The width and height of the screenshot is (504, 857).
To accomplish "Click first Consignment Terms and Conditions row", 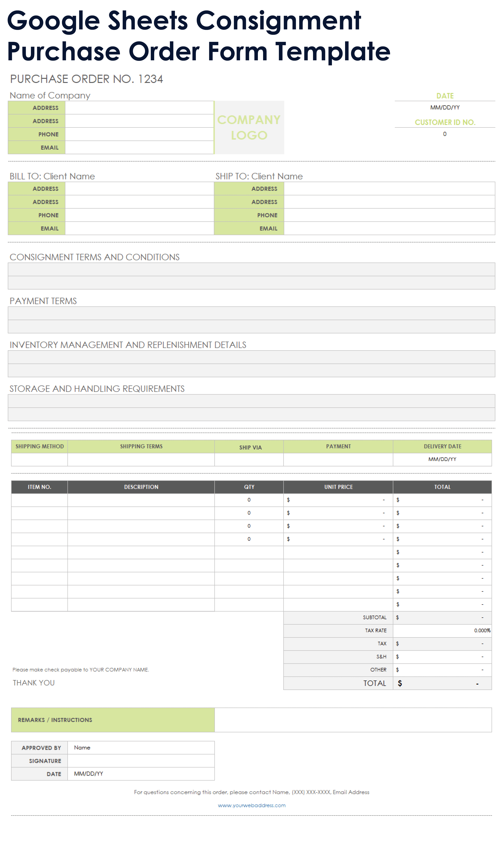I will [x=251, y=269].
